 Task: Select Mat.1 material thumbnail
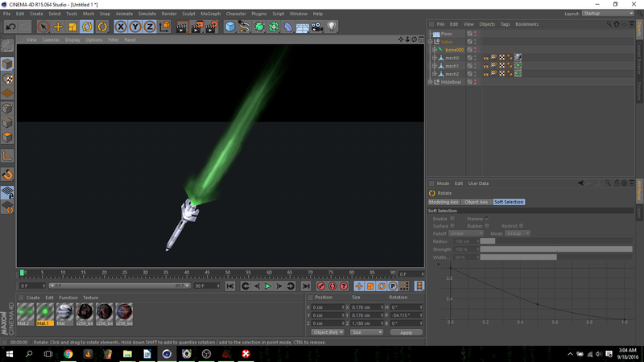pos(45,314)
